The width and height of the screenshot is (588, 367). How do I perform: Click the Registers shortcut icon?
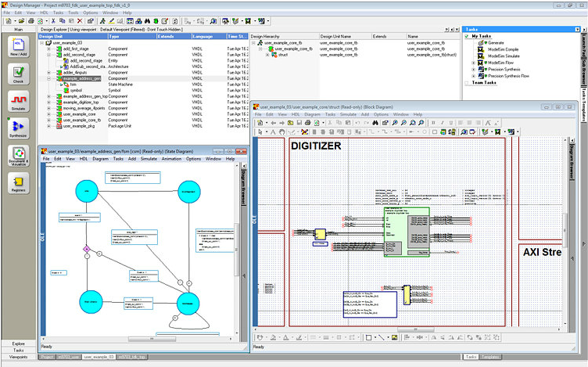pyautogui.click(x=18, y=182)
